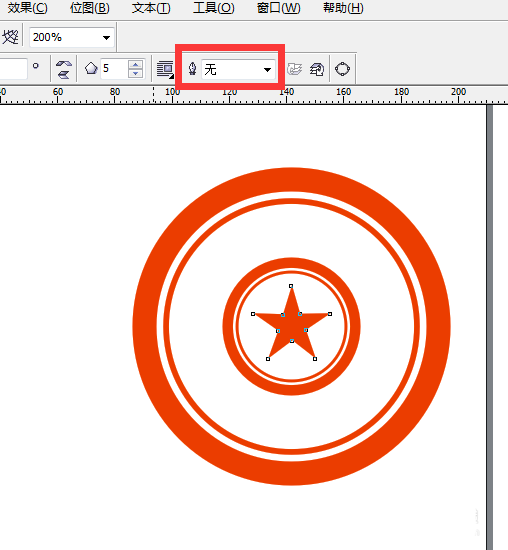Click the Convert to Curves icon

click(342, 69)
